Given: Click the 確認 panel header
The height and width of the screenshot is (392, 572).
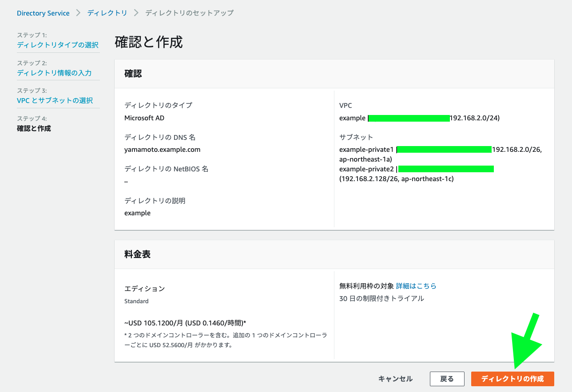Looking at the screenshot, I should point(133,74).
